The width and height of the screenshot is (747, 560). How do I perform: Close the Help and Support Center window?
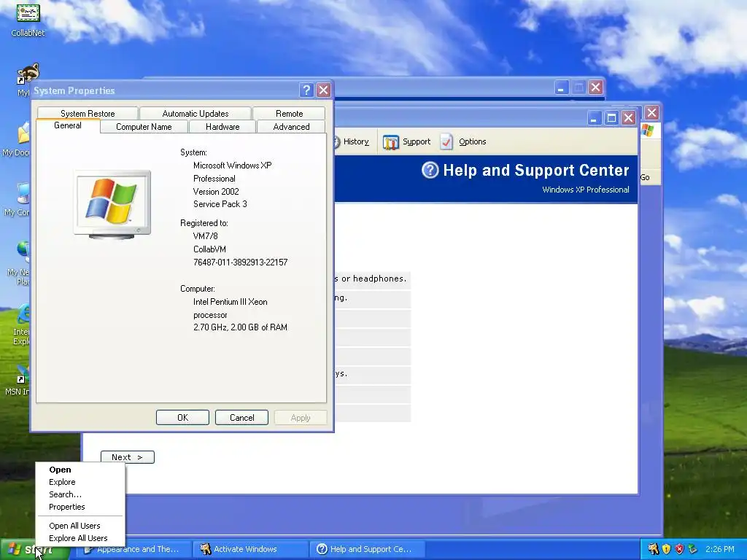tap(629, 117)
